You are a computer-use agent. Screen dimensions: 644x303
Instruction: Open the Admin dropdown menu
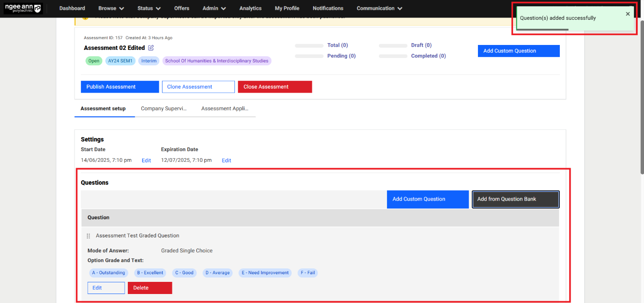click(x=214, y=9)
